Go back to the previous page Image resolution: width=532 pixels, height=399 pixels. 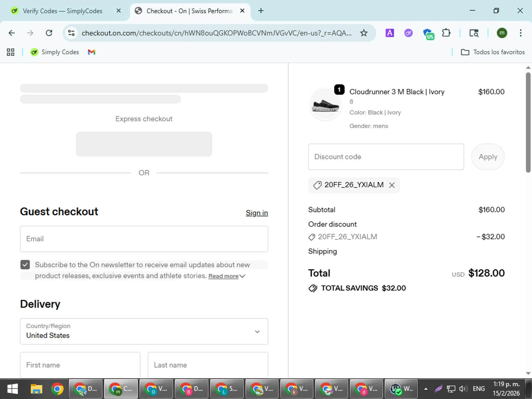tap(12, 33)
